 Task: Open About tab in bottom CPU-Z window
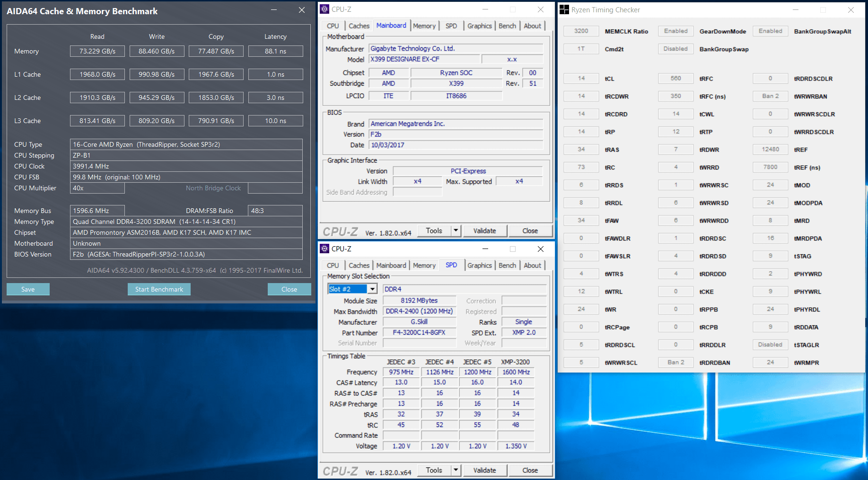click(533, 266)
